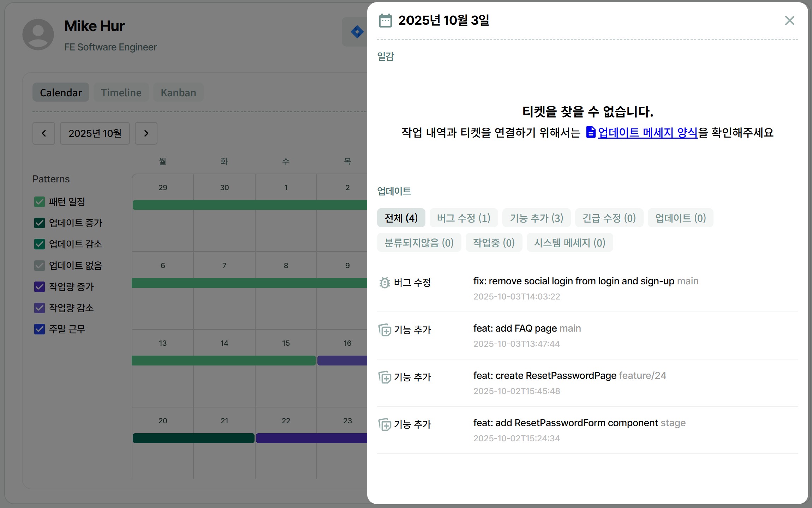The width and height of the screenshot is (812, 508).
Task: Click the bug icon next to 버그 수정
Action: point(384,283)
